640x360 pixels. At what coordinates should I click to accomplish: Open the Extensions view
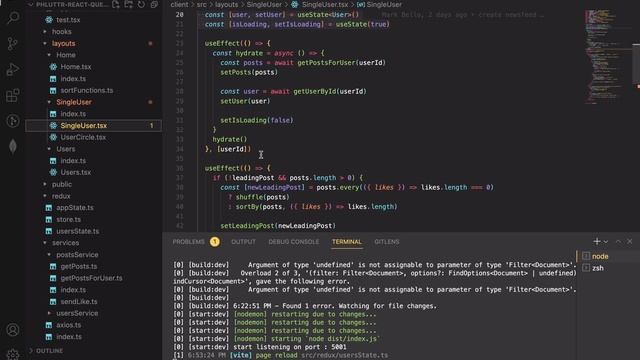pos(13,96)
